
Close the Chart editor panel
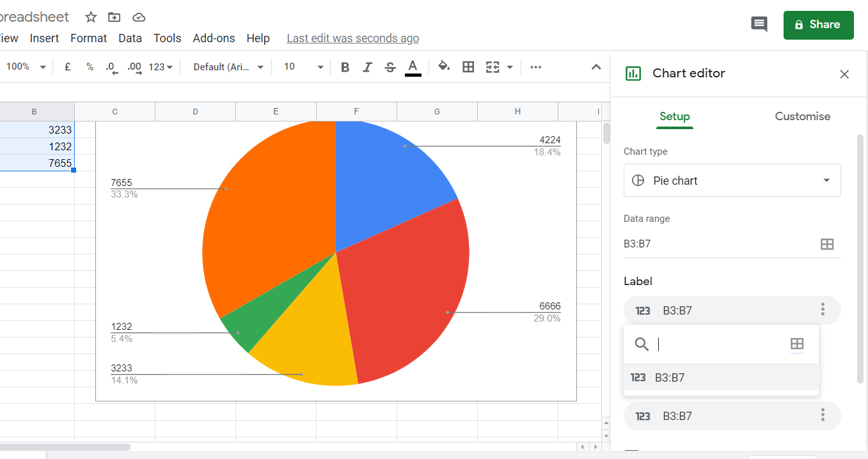coord(844,74)
